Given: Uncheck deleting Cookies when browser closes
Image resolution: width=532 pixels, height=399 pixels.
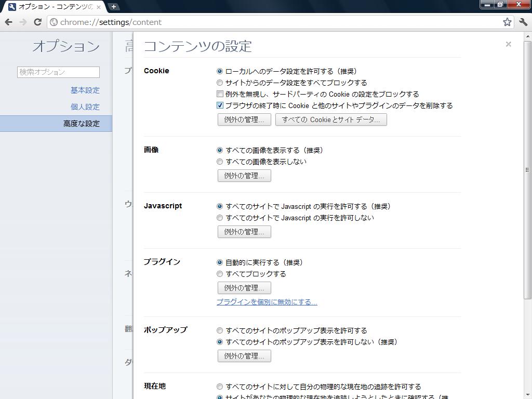Looking at the screenshot, I should 220,105.
